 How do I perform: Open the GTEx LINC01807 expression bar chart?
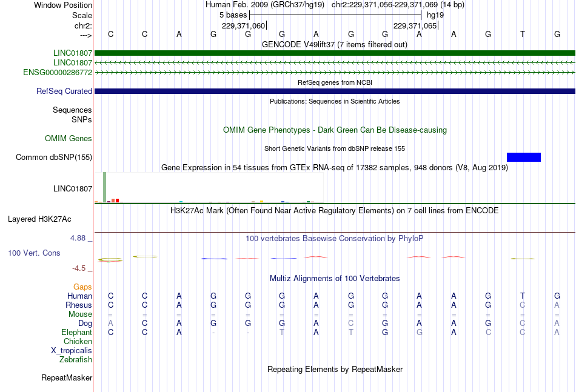click(209, 188)
